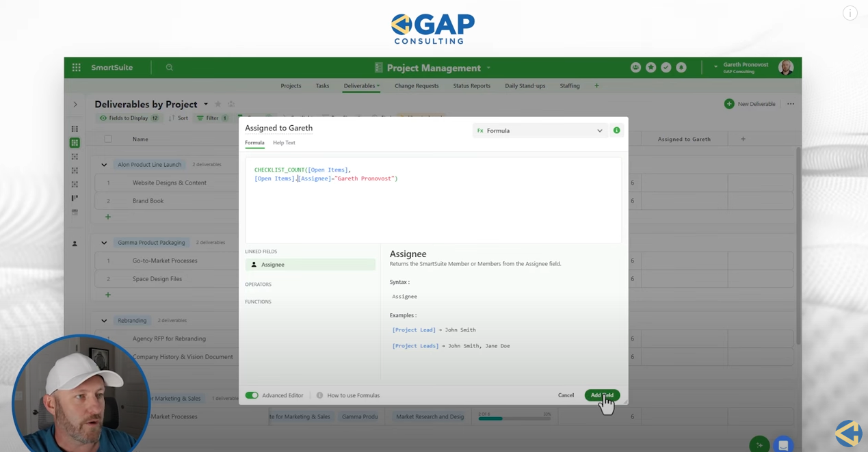868x452 pixels.
Task: Click in the formula editor text area
Action: click(434, 200)
